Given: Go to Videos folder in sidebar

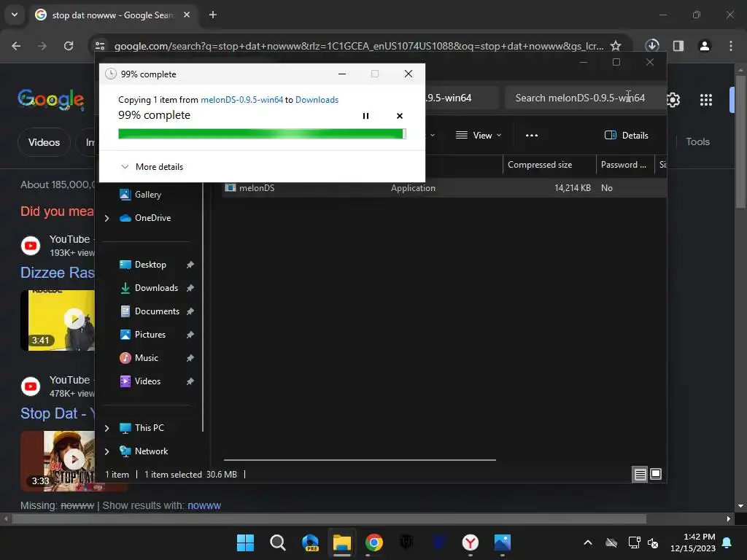Looking at the screenshot, I should 147,381.
